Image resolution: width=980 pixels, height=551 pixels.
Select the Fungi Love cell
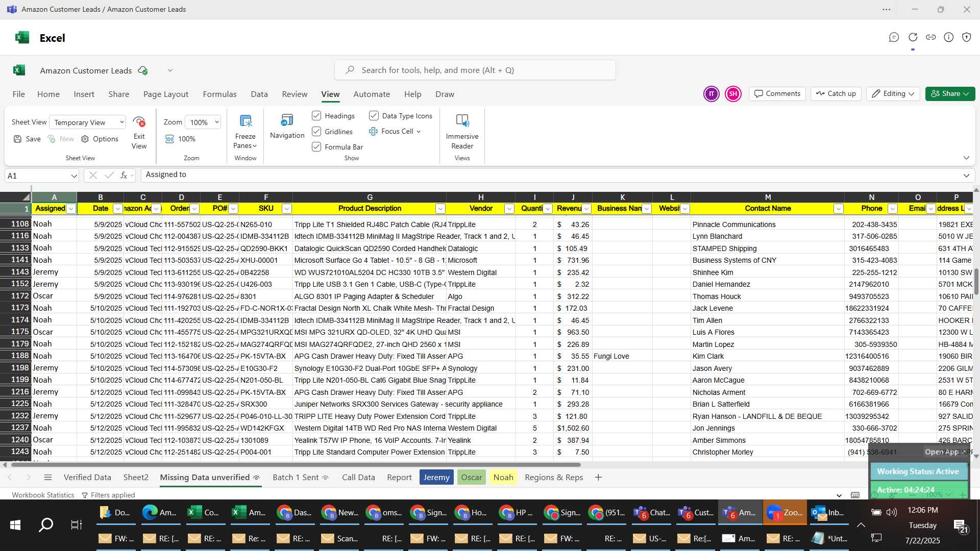(x=622, y=356)
